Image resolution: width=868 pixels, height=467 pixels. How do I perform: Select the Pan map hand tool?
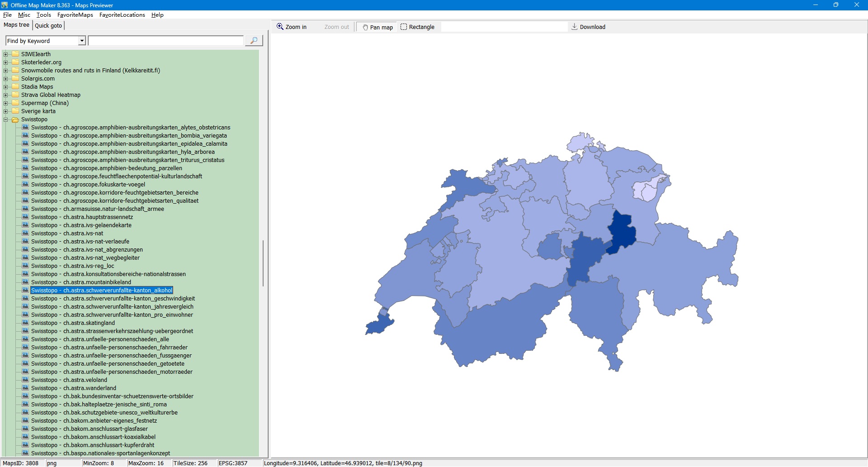pos(377,27)
